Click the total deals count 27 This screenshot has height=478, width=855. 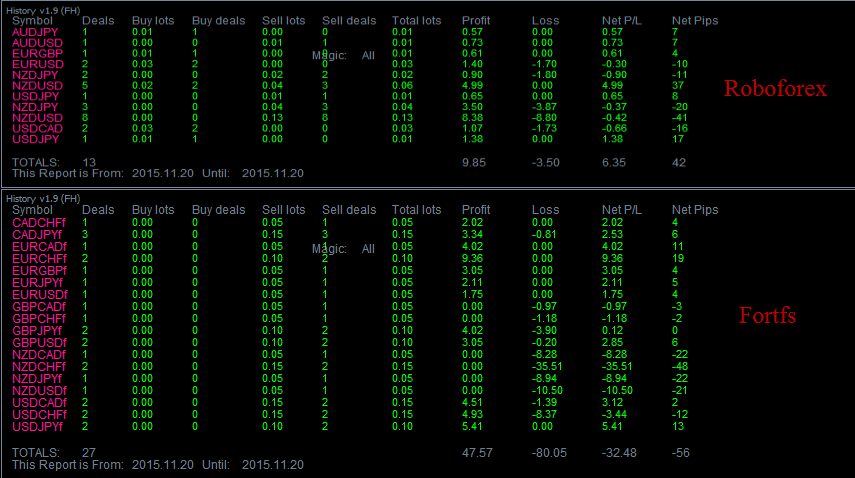click(89, 453)
